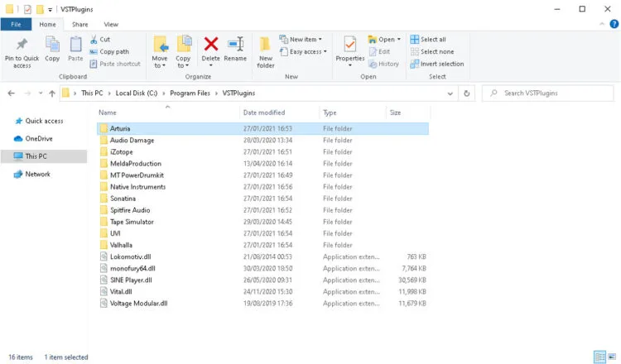Click the History ribbon item
The width and height of the screenshot is (621, 364).
coord(383,64)
